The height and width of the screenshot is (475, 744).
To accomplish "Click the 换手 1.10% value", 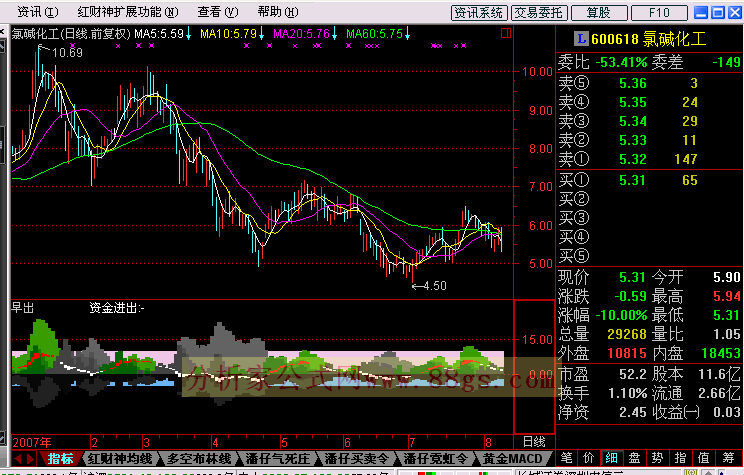I will pyautogui.click(x=628, y=393).
